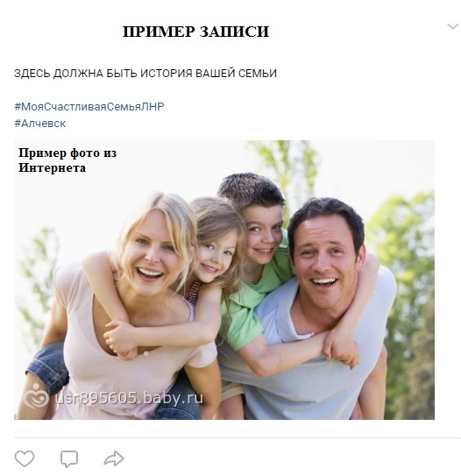Click the word Интернета on the photo
Viewport: 461px width, 476px height.
[x=53, y=167]
